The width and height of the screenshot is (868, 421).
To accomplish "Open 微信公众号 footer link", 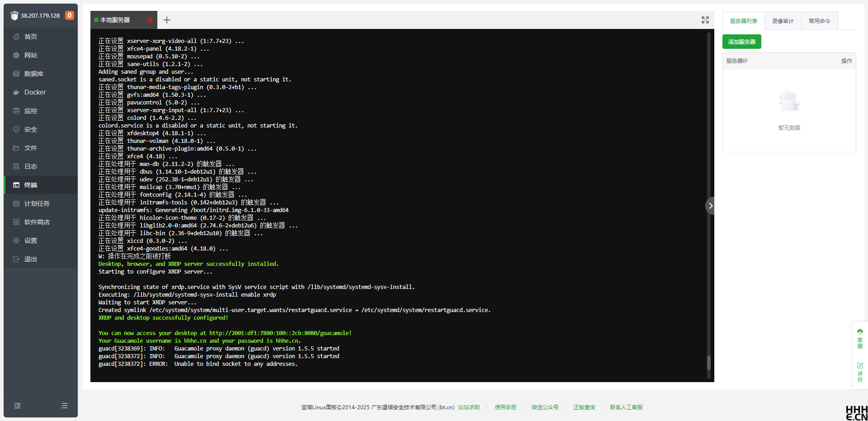I will [x=545, y=407].
